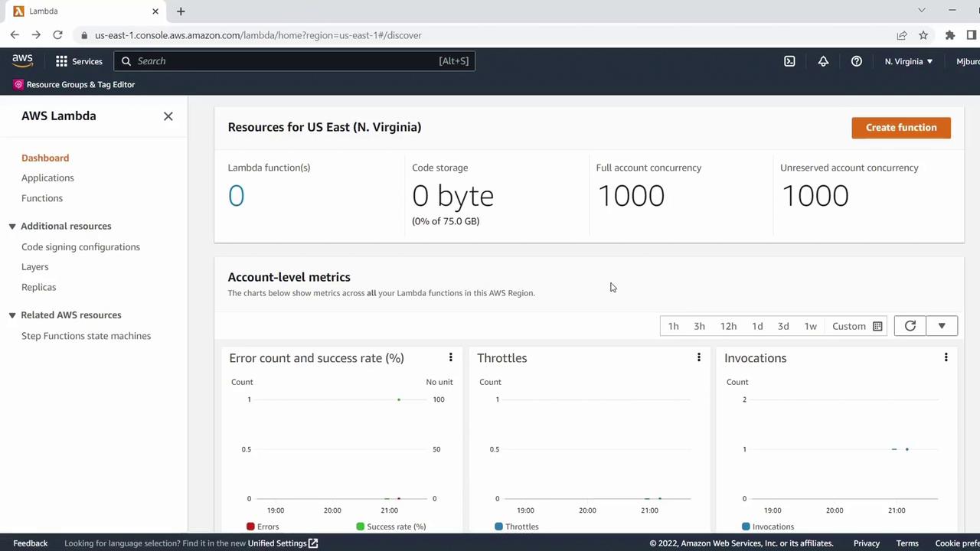Go to Applications in the sidebar
Image resolution: width=980 pixels, height=551 pixels.
coord(47,178)
